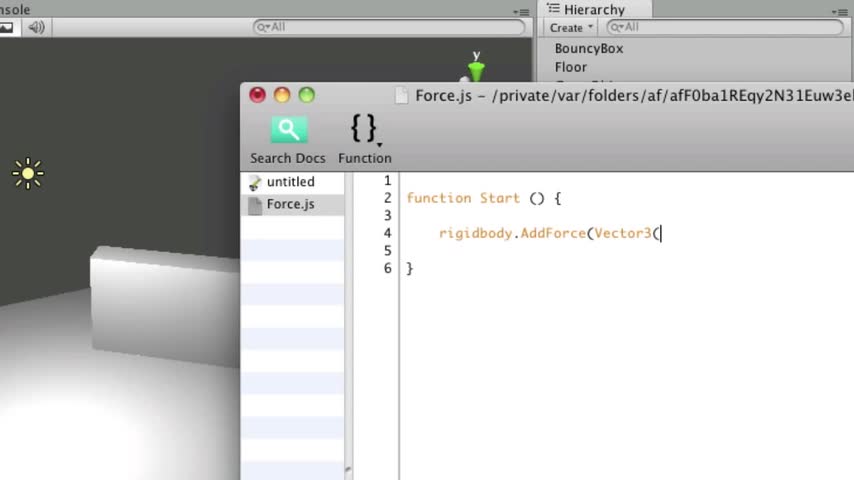Click the directional light sun gizmo
Screen dimensions: 854x480
[x=28, y=173]
